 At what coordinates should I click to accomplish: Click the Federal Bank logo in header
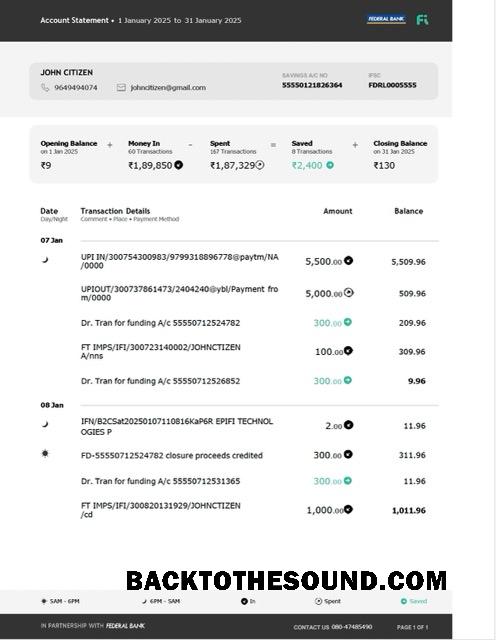pyautogui.click(x=386, y=19)
